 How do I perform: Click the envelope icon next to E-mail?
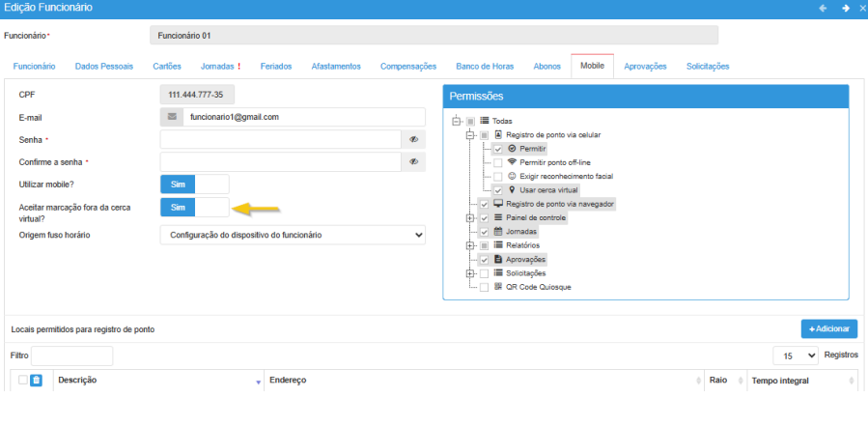(x=172, y=117)
